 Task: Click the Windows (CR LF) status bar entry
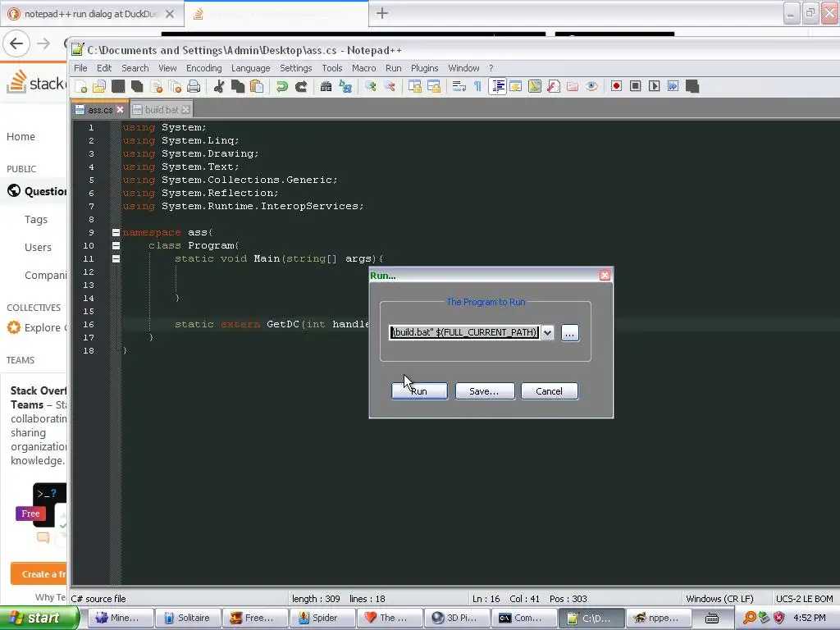tap(719, 598)
